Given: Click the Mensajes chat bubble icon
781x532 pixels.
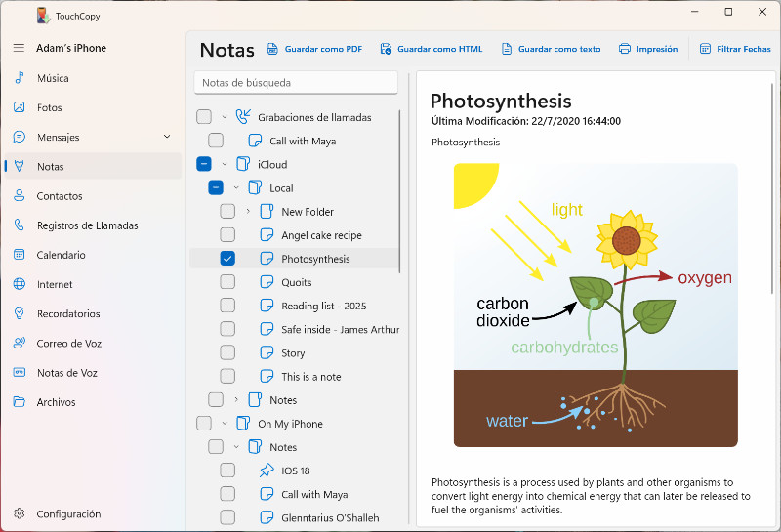Looking at the screenshot, I should coord(19,137).
